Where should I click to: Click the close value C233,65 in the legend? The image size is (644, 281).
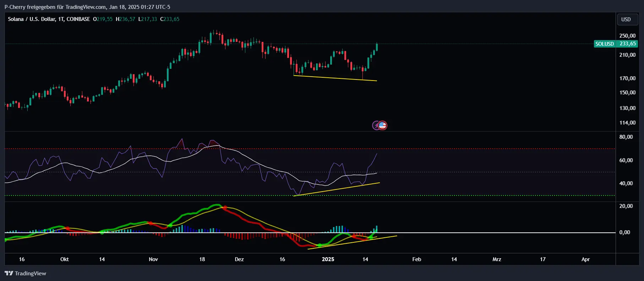(x=170, y=19)
